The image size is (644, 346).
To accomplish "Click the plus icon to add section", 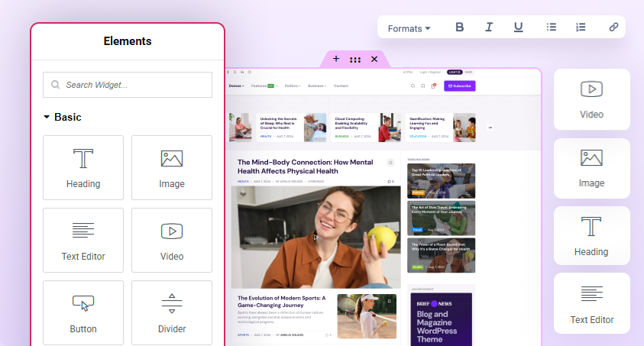I will pyautogui.click(x=336, y=59).
